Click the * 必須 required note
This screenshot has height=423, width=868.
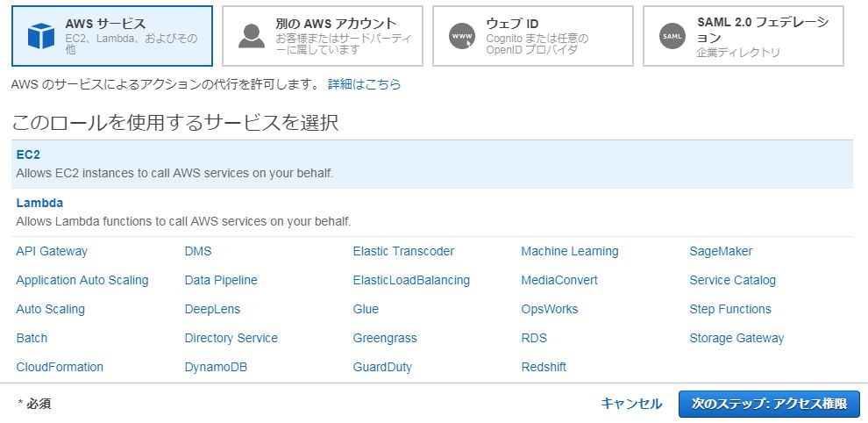tap(35, 404)
